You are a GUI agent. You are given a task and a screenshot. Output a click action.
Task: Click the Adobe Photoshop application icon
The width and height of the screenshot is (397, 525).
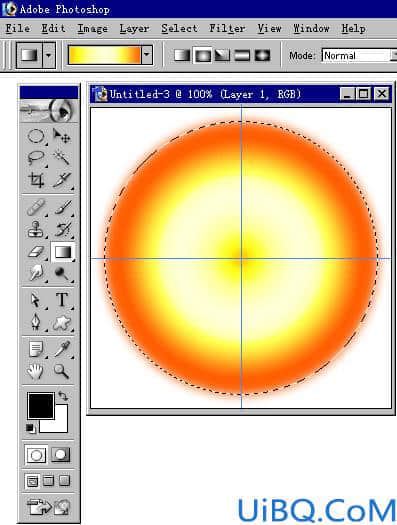(9, 9)
